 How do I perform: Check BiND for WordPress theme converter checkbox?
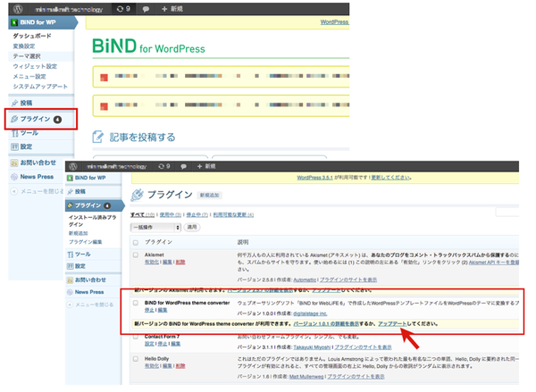[x=136, y=303]
